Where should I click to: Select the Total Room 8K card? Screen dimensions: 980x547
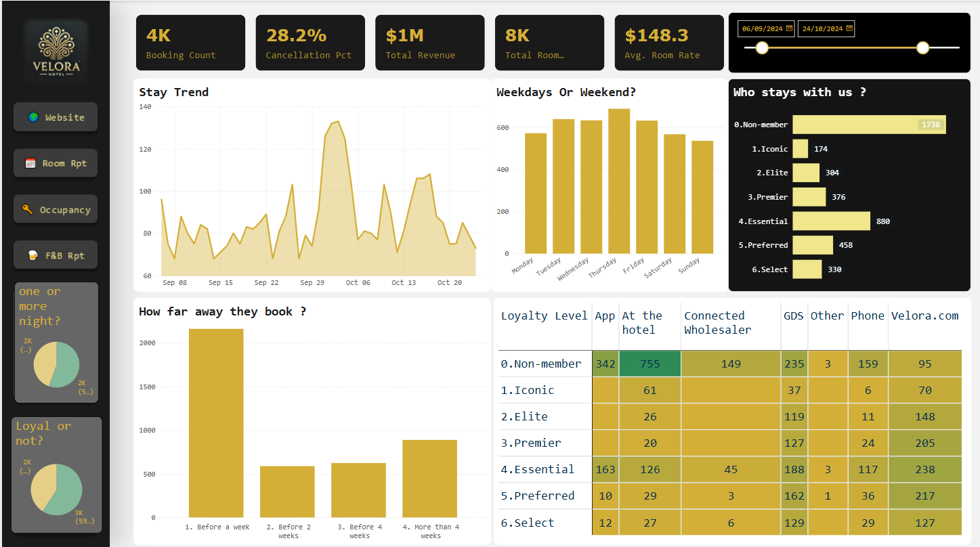coord(549,43)
